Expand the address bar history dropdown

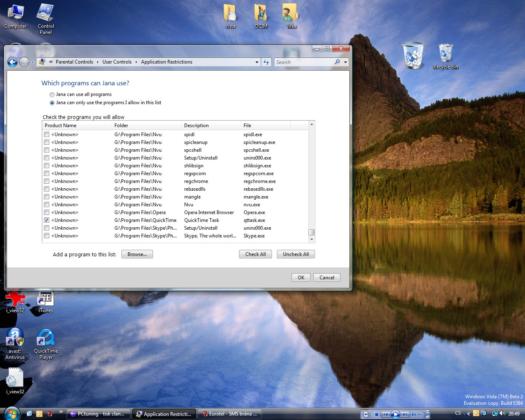[x=257, y=62]
